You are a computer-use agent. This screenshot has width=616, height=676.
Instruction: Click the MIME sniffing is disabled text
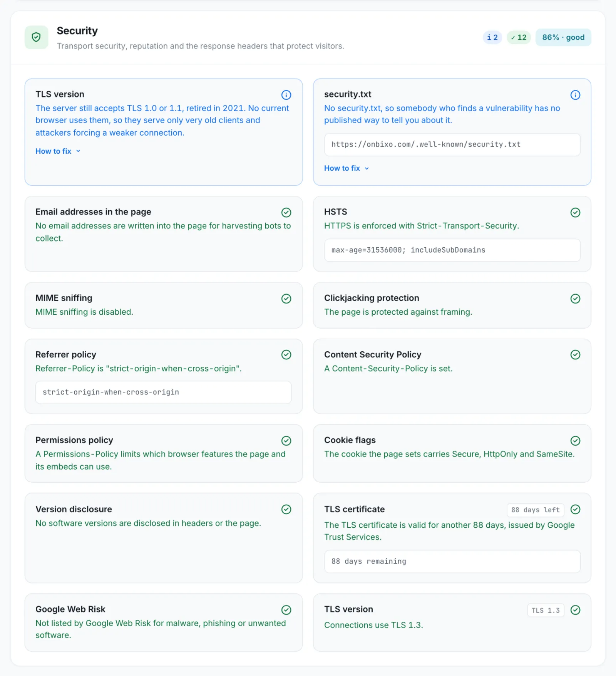tap(84, 312)
